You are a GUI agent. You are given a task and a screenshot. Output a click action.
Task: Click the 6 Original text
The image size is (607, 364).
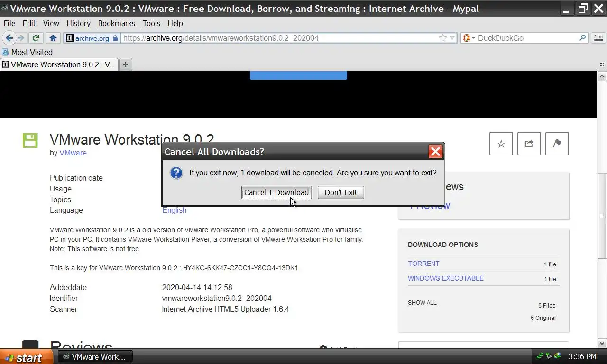[543, 318]
